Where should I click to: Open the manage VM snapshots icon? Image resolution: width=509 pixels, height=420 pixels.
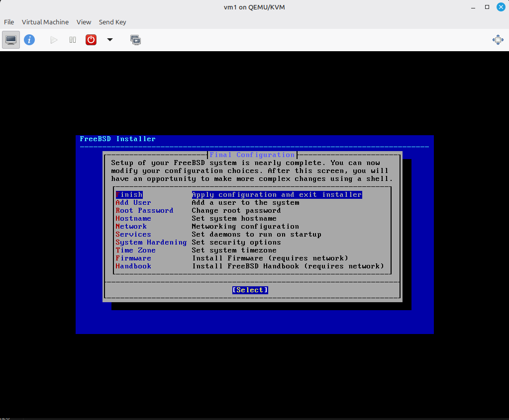[135, 40]
